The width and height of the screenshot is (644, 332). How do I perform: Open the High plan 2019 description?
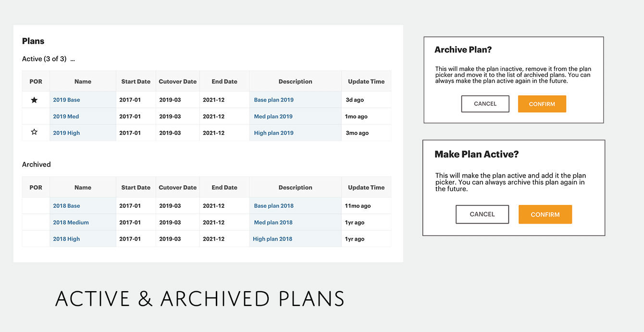coord(273,132)
